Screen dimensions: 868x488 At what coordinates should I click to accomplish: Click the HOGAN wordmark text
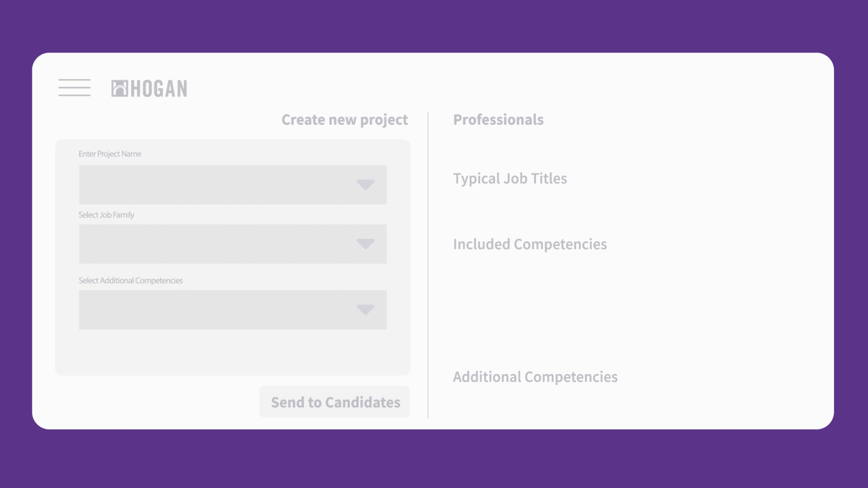159,89
